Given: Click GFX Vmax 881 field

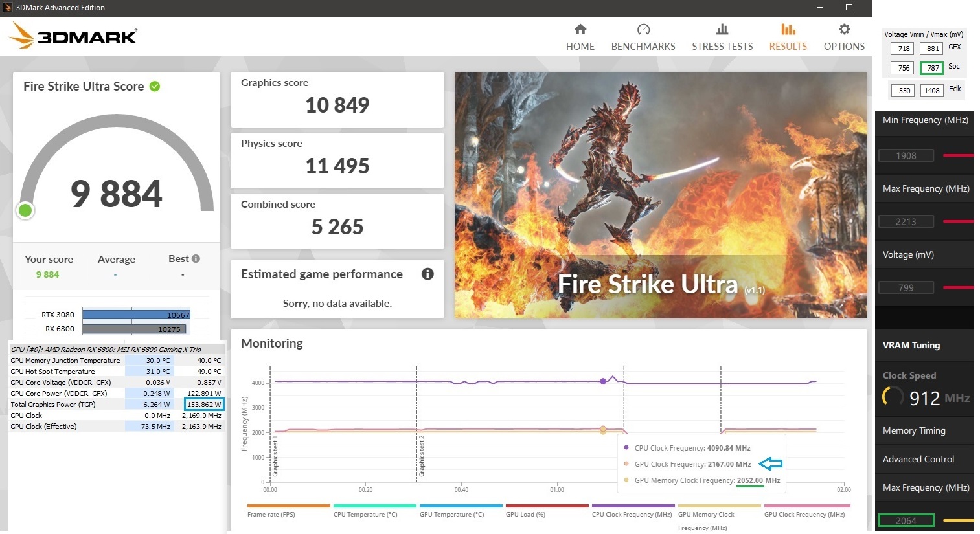Looking at the screenshot, I should (932, 49).
